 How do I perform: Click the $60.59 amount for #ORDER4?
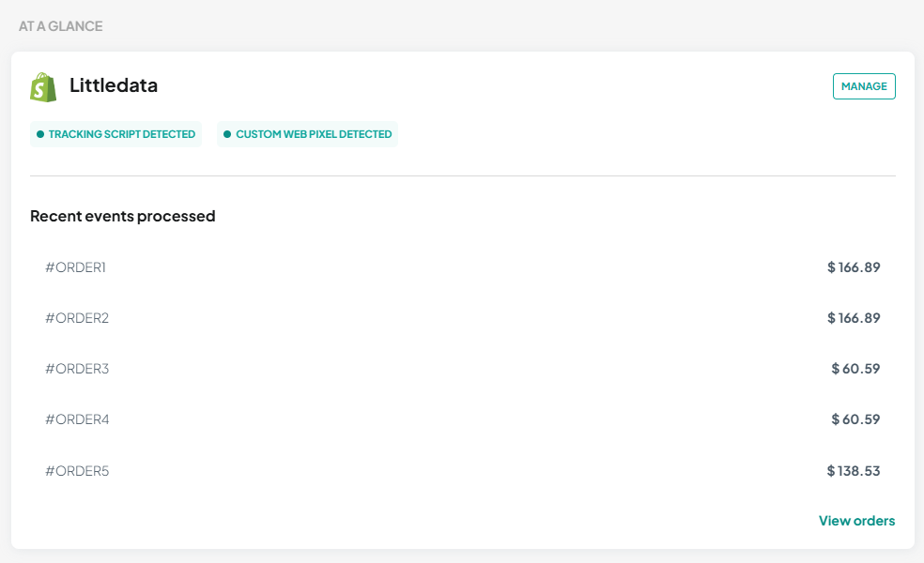coord(855,419)
